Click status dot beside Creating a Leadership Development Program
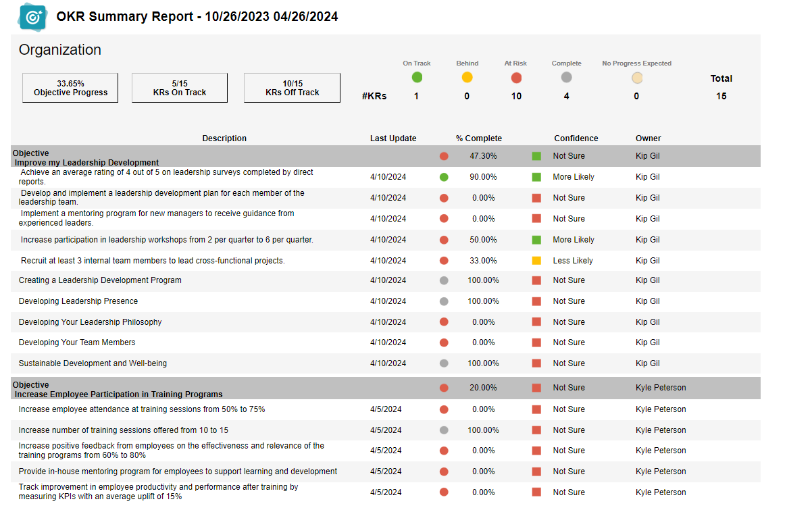 point(444,280)
